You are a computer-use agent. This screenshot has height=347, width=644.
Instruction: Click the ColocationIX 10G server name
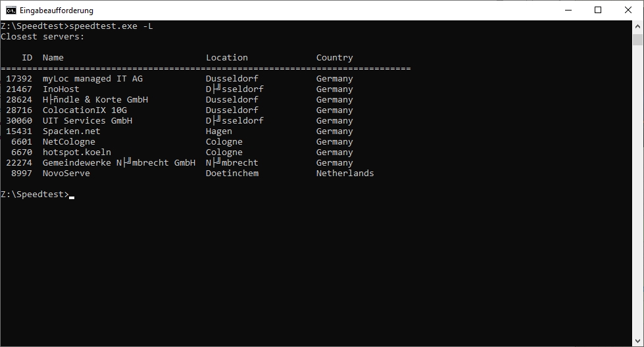85,110
